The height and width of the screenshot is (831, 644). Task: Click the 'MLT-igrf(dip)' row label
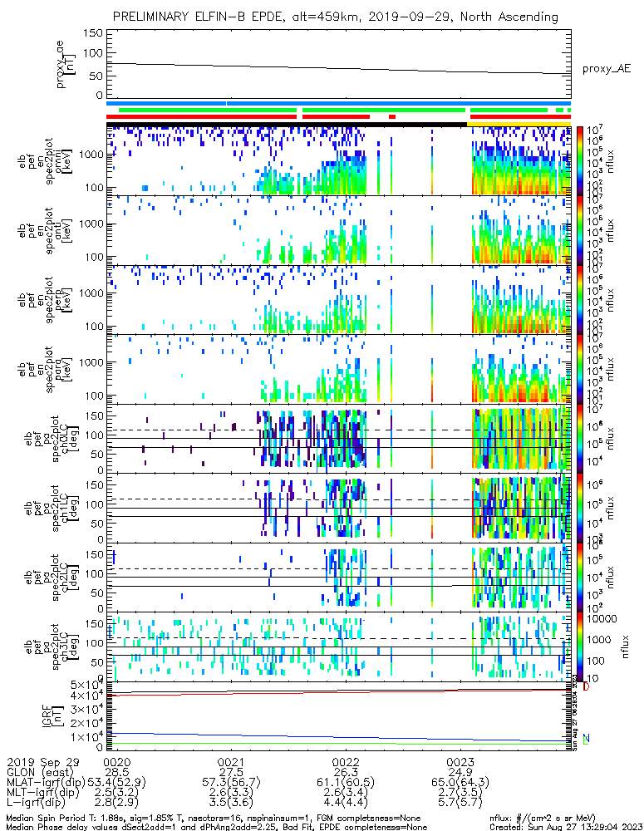pos(43,792)
